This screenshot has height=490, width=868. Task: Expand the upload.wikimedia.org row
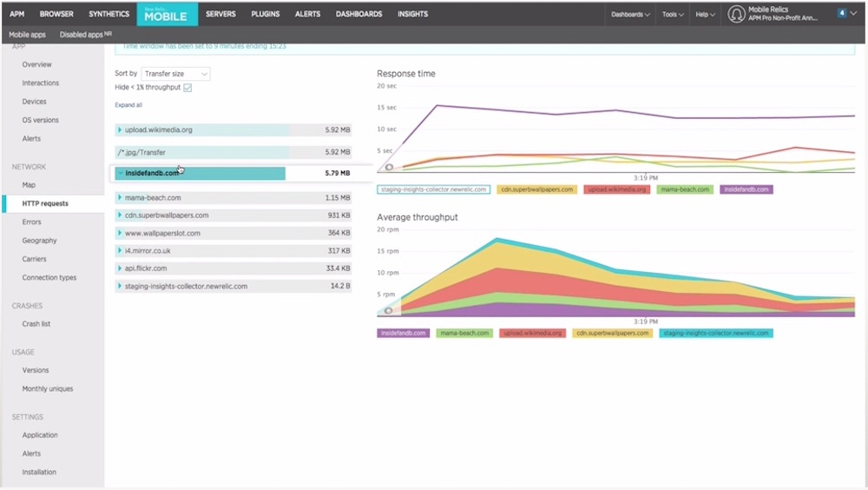[119, 130]
